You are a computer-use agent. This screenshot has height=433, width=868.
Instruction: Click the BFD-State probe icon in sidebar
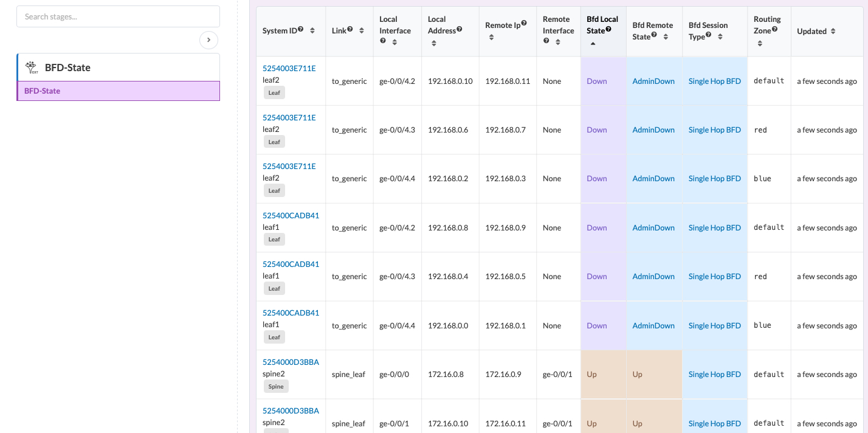(31, 68)
